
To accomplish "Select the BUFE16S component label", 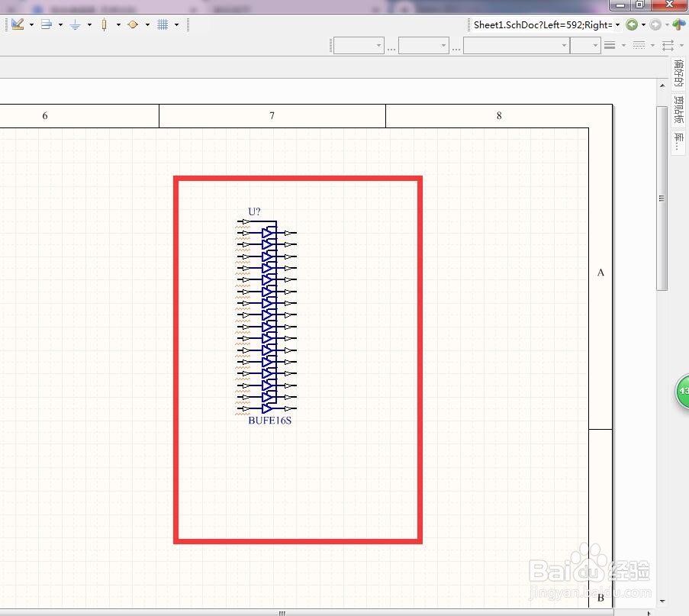I will coord(270,421).
